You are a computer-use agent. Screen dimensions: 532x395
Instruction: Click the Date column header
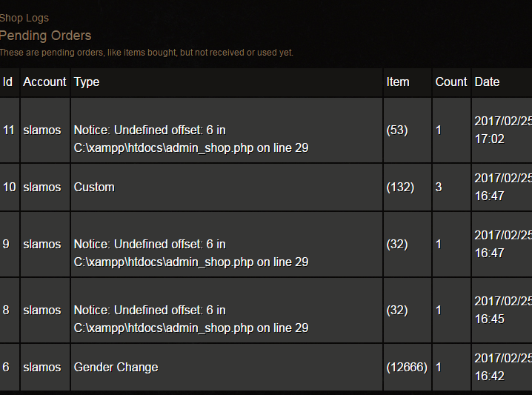(x=488, y=82)
